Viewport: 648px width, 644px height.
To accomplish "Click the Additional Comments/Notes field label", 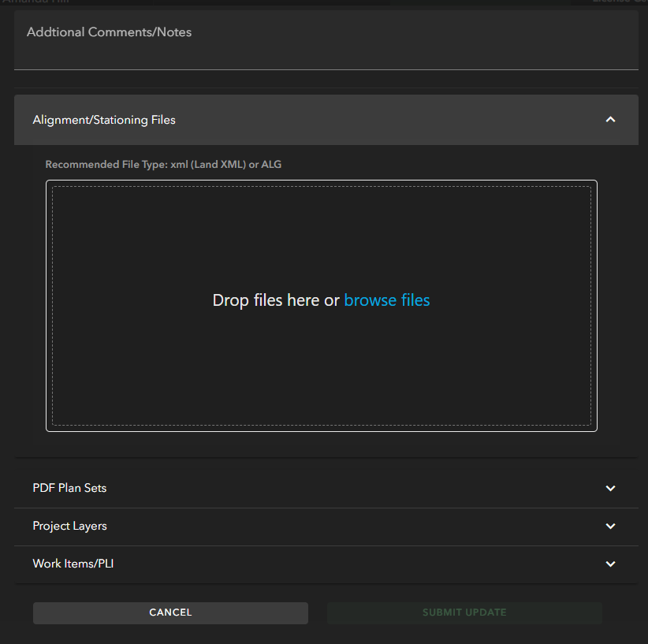I will pos(109,32).
